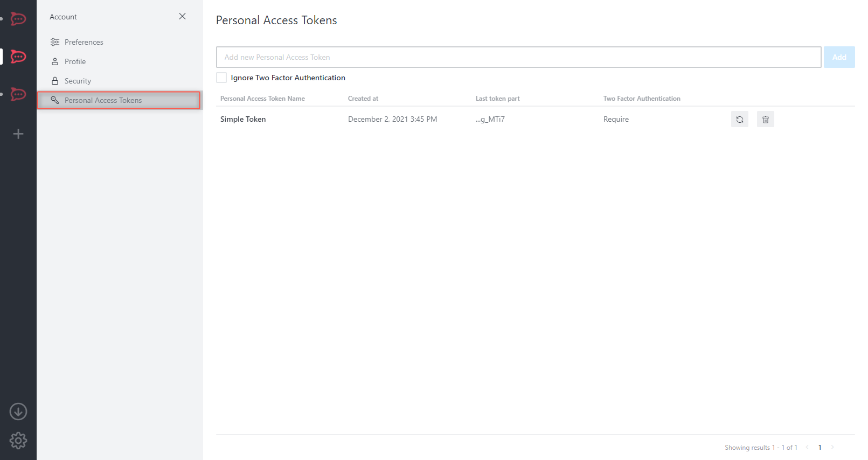Go to the Security menu item

coord(120,81)
